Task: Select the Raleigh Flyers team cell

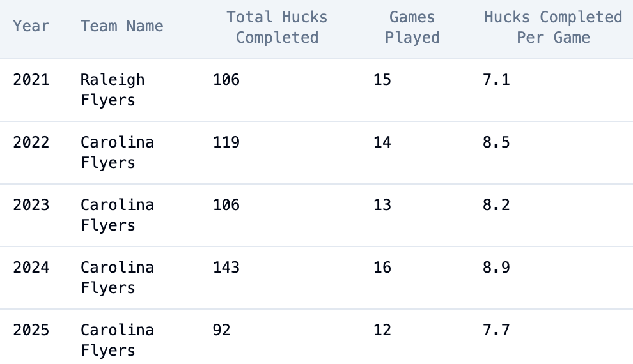Action: (113, 90)
